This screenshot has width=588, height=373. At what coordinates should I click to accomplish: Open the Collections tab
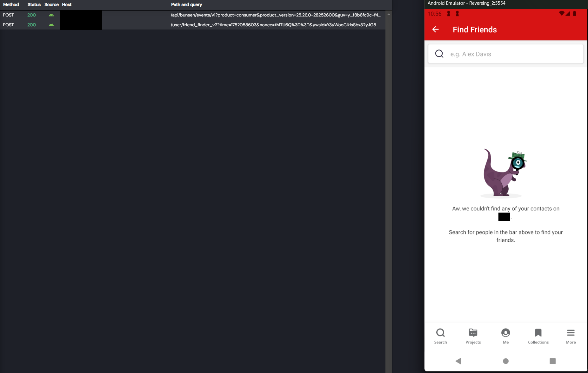coord(538,336)
